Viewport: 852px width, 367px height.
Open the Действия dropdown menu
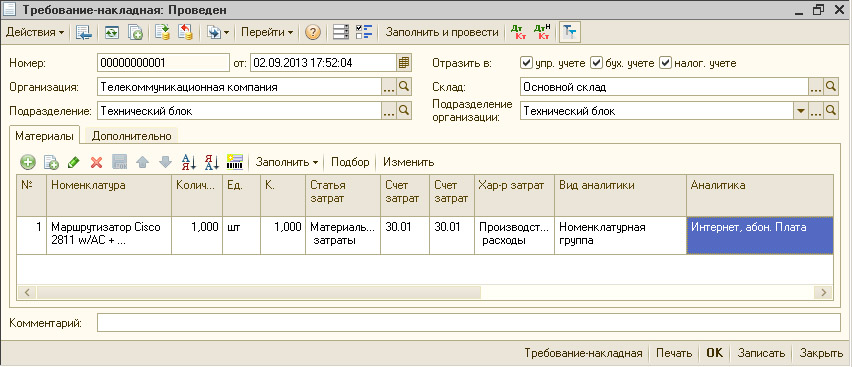[35, 33]
